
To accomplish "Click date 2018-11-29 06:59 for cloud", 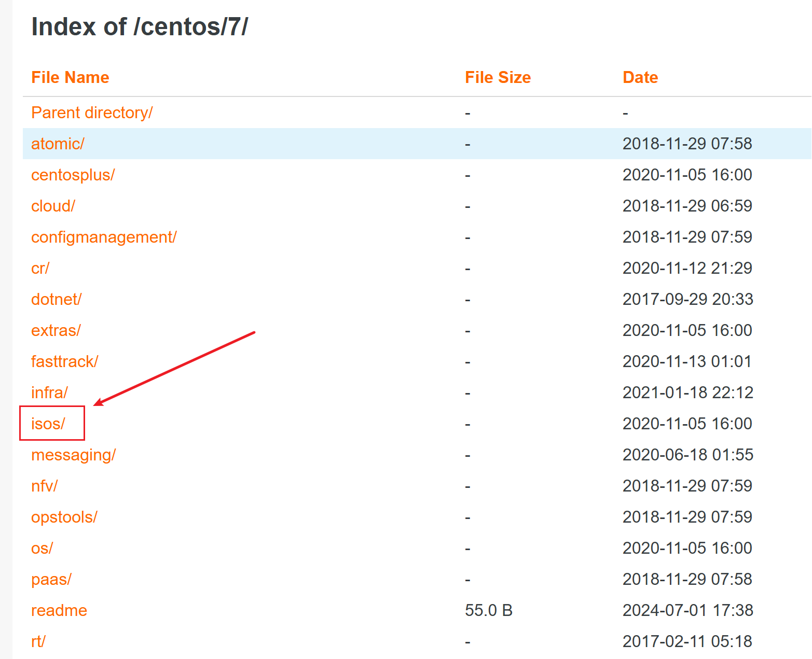I will [x=687, y=206].
